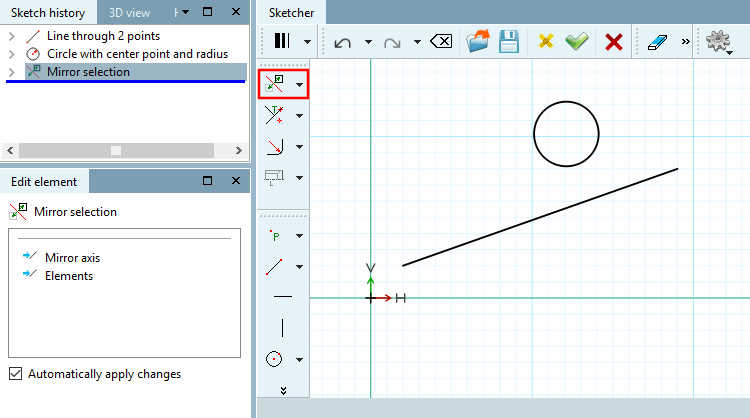Expand the Mirror selection tree entry
Viewport: 750px width, 418px height.
[x=11, y=72]
